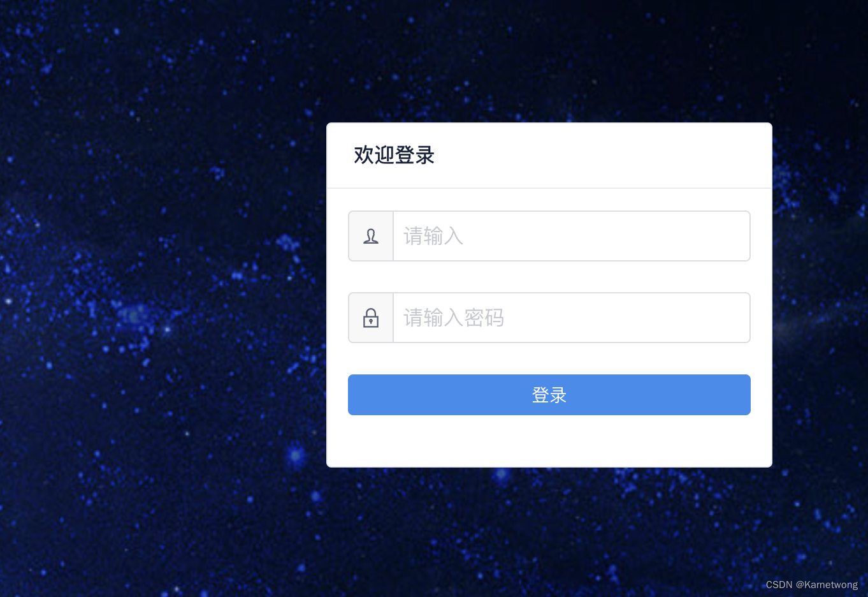
Task: Click starry background right of login card
Action: 820,293
